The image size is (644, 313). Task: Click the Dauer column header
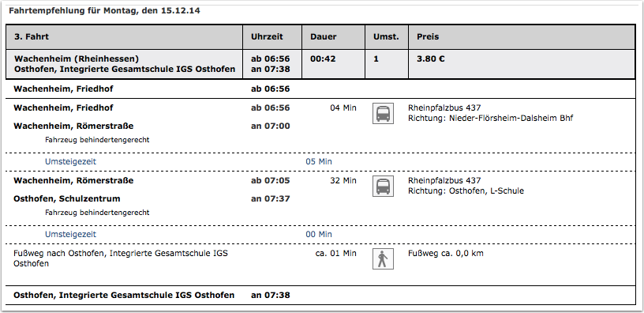tap(334, 37)
